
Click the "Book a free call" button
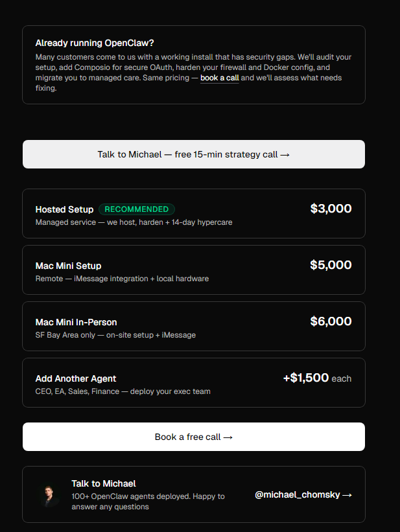(194, 437)
